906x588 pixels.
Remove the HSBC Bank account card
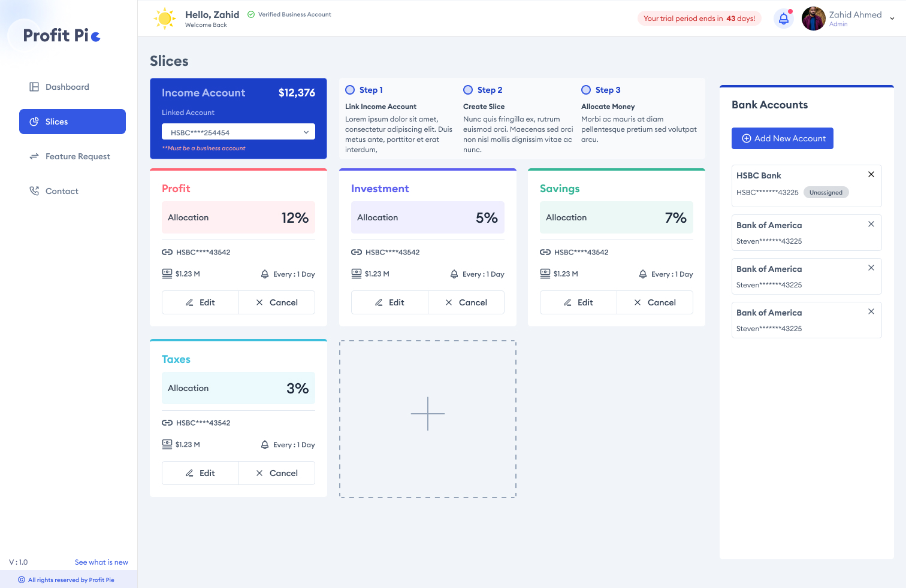pos(871,174)
